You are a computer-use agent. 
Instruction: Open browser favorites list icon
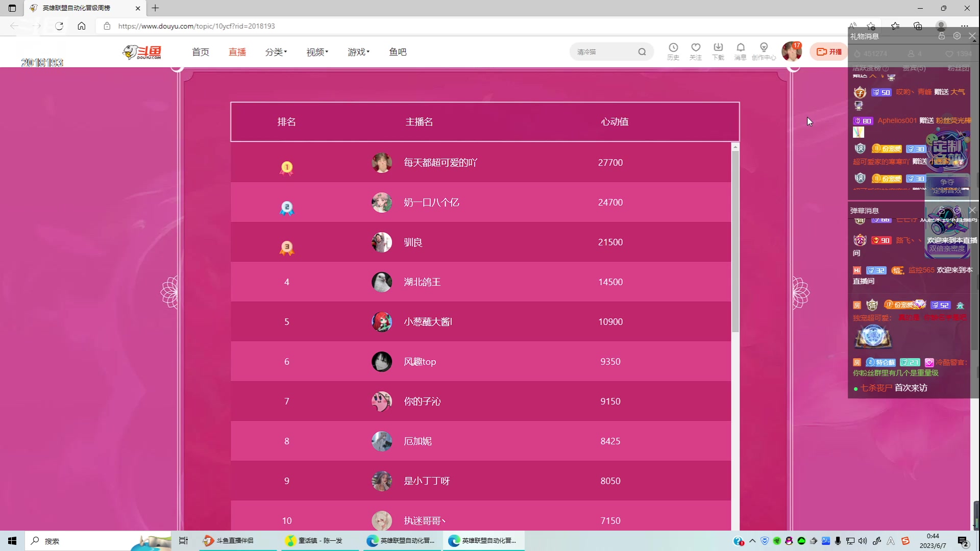click(x=895, y=26)
